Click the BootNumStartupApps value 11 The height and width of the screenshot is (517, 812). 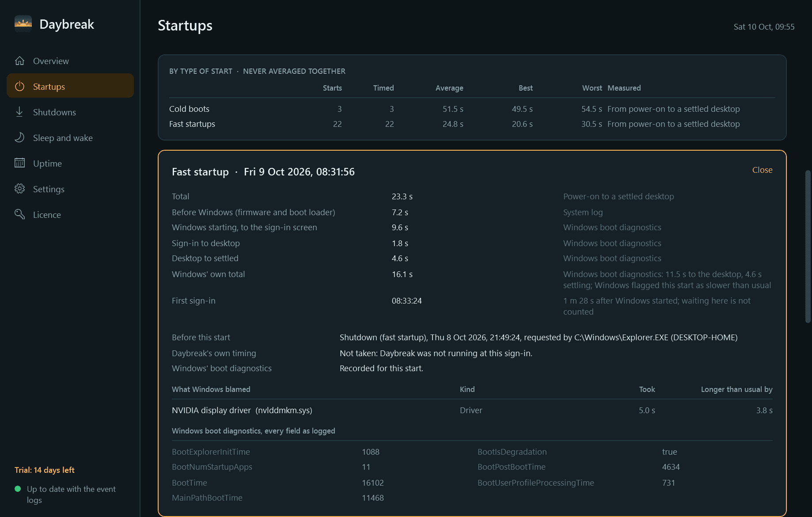click(366, 467)
